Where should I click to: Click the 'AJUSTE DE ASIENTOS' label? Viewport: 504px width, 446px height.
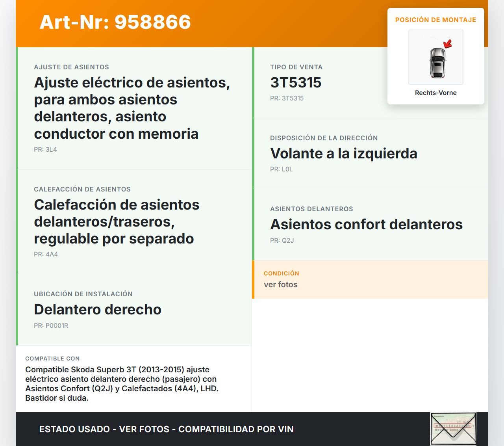(x=71, y=67)
